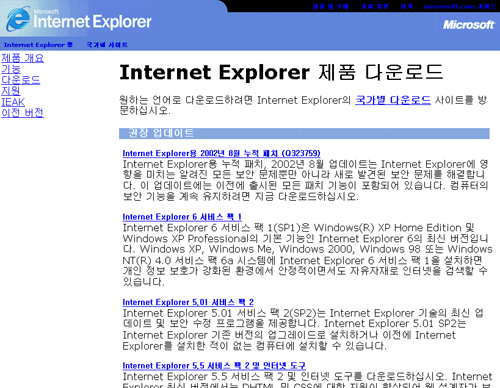Image resolution: width=500 pixels, height=388 pixels.
Task: Go to the 다운로드 sidebar link
Action: (x=21, y=80)
